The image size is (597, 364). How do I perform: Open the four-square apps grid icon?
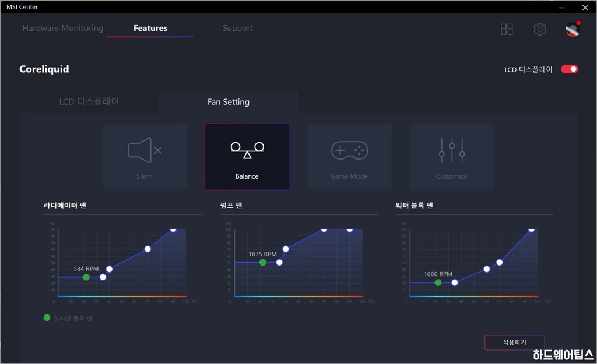coord(507,29)
